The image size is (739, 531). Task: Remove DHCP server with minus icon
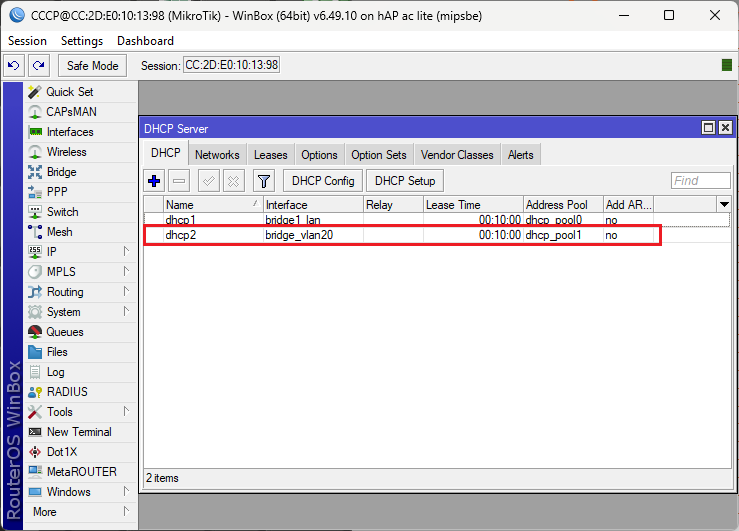(x=179, y=181)
